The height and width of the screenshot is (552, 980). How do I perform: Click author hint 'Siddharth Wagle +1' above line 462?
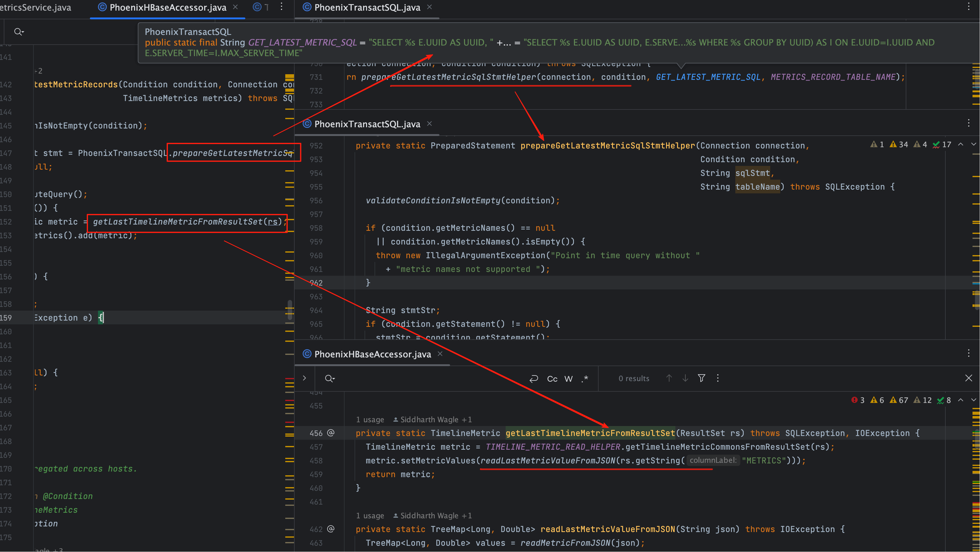[x=432, y=516]
